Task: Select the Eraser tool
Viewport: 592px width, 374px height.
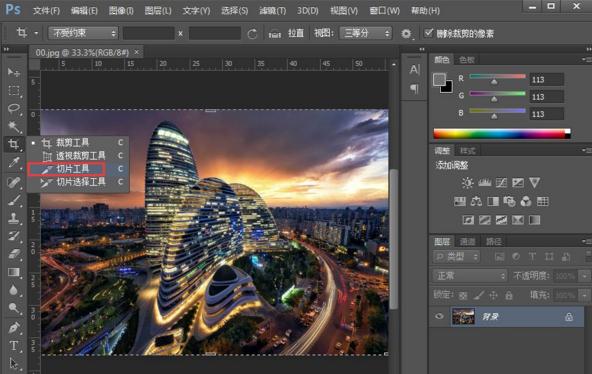Action: 14,254
